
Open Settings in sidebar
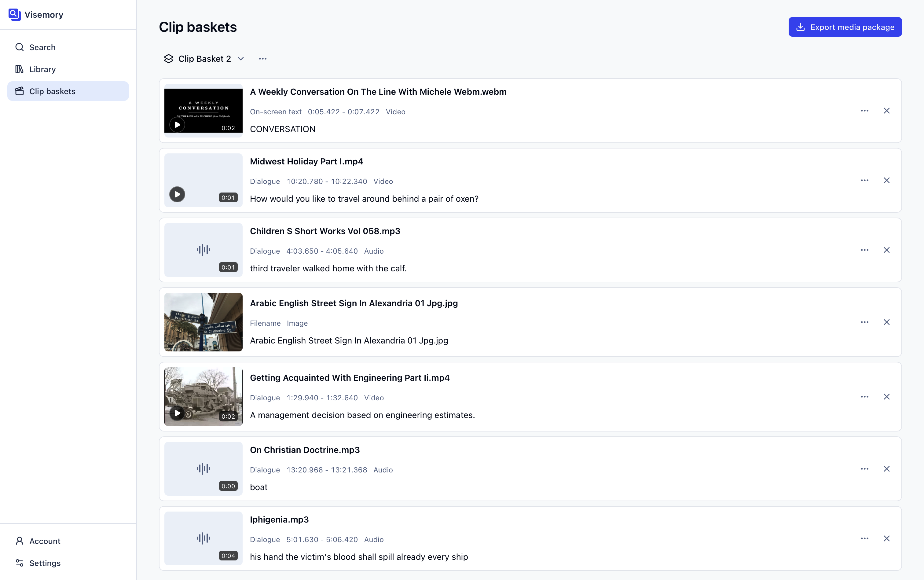68,563
